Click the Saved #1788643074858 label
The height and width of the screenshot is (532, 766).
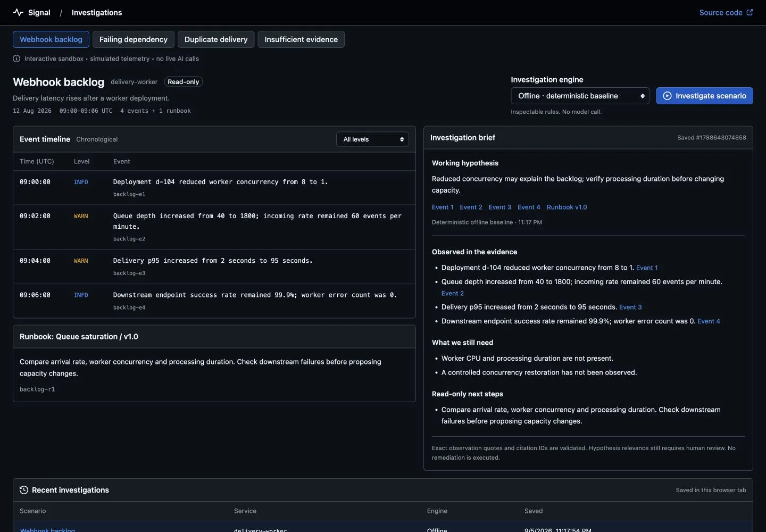pos(712,138)
